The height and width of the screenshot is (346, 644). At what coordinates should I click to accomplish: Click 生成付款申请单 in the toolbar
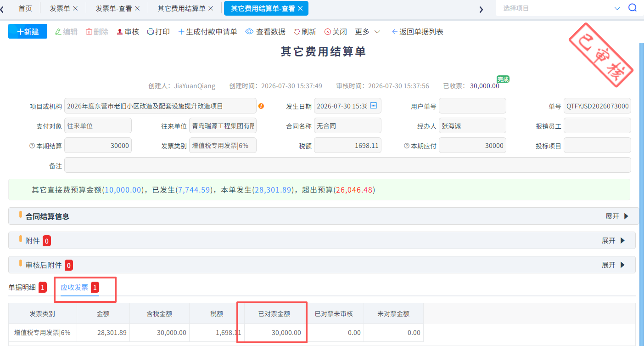[x=207, y=32]
